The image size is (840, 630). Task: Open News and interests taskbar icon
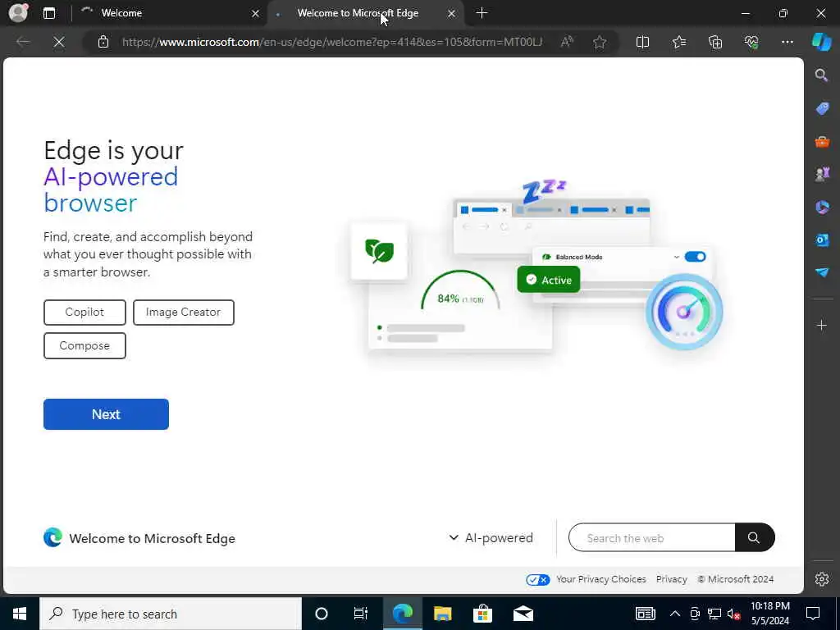(645, 614)
